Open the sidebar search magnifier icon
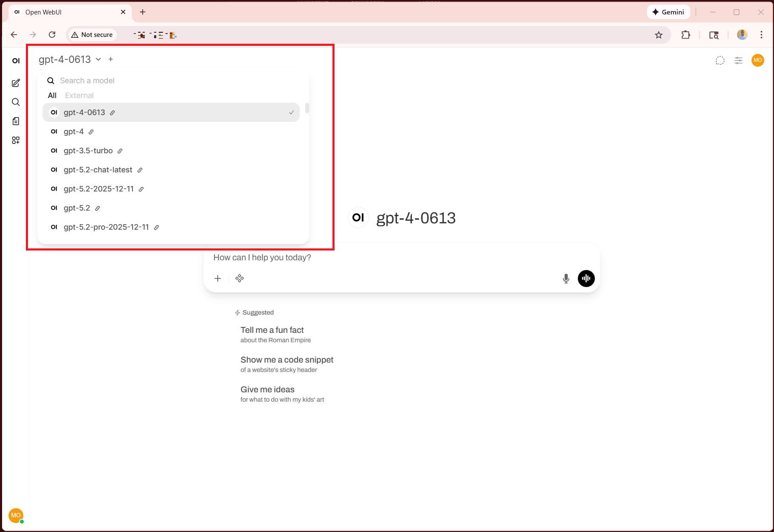774x532 pixels. pos(16,102)
